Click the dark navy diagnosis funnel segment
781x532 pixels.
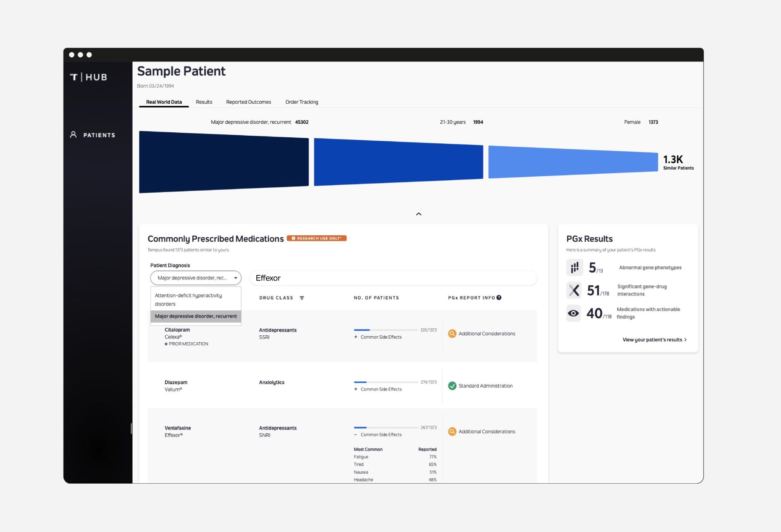224,162
